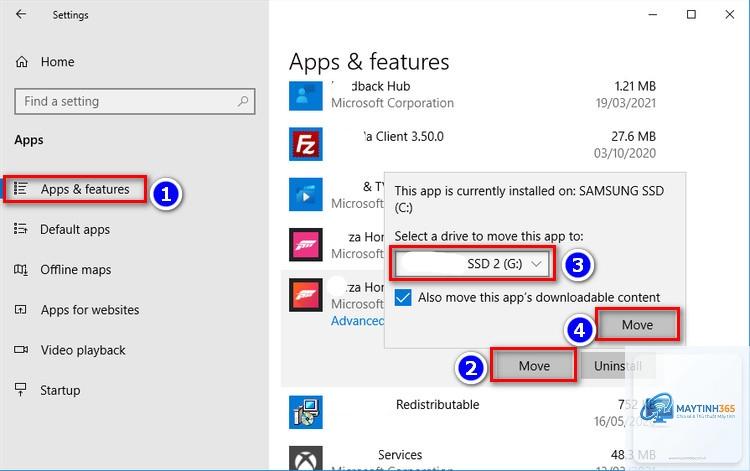Click the 27.6 MB size value
The width and height of the screenshot is (750, 471).
pos(633,136)
